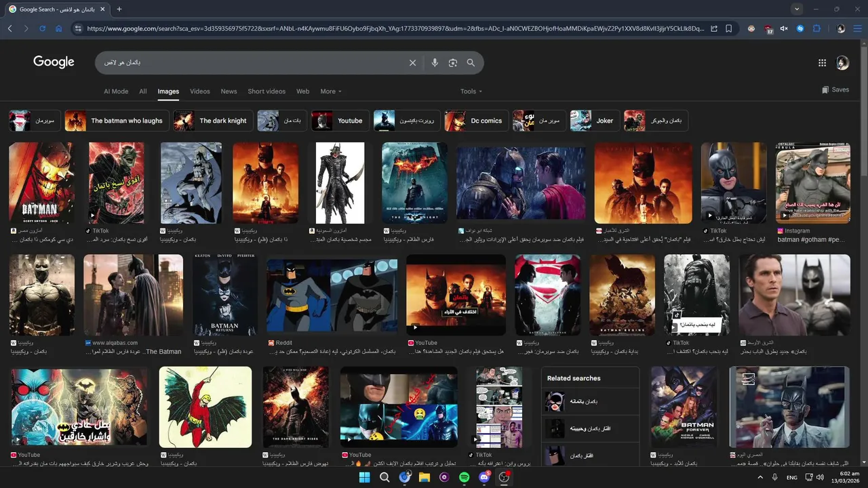Start voice search with the microphone icon

coord(435,62)
